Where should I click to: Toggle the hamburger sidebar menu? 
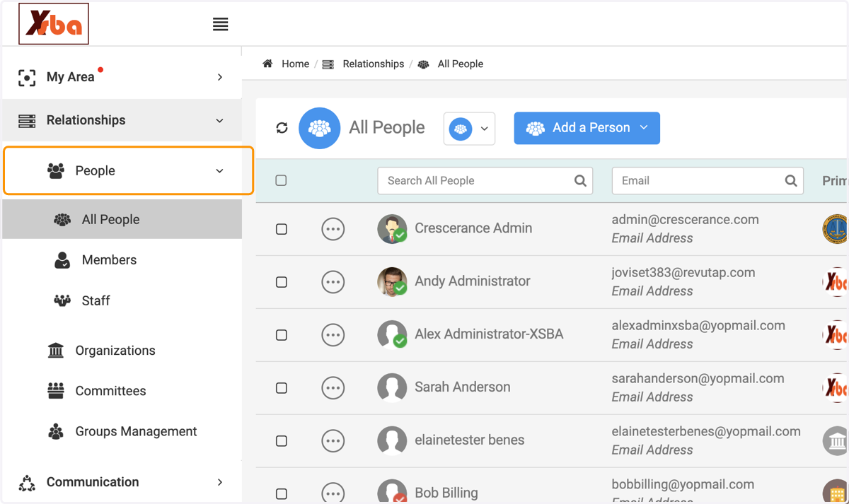pos(221,24)
